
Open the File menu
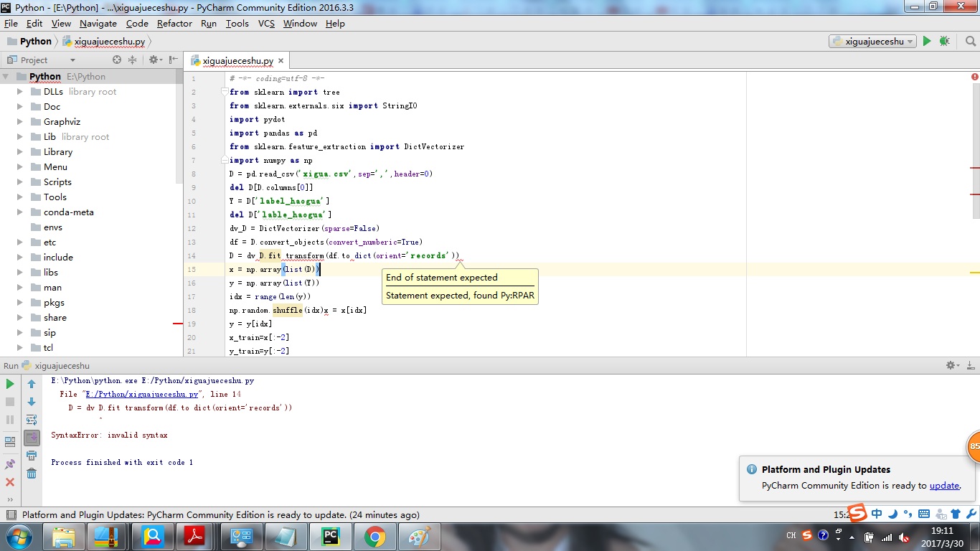(11, 23)
